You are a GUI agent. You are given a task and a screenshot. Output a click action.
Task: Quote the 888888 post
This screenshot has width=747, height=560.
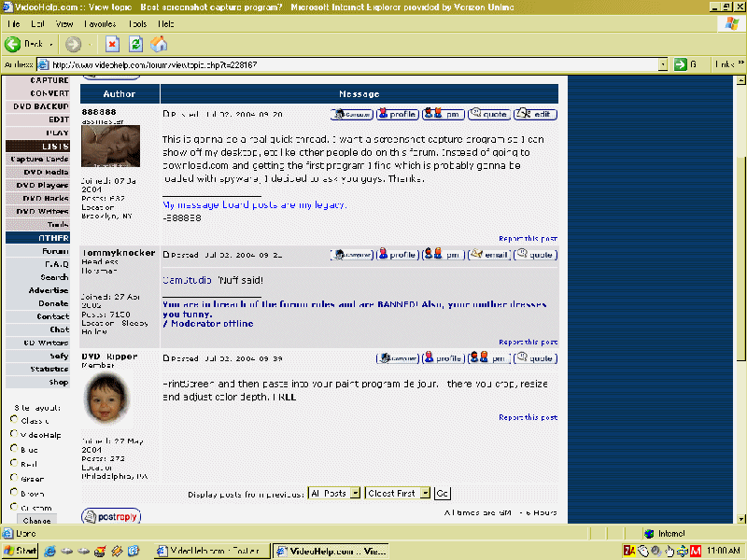pos(489,114)
